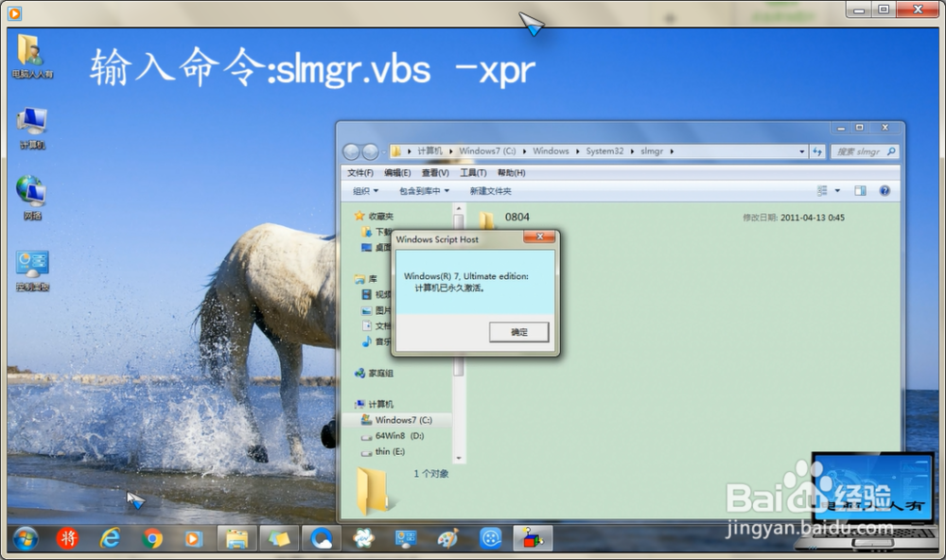The width and height of the screenshot is (946, 560).
Task: Click 确定 in the Script Host dialog
Action: 518,332
